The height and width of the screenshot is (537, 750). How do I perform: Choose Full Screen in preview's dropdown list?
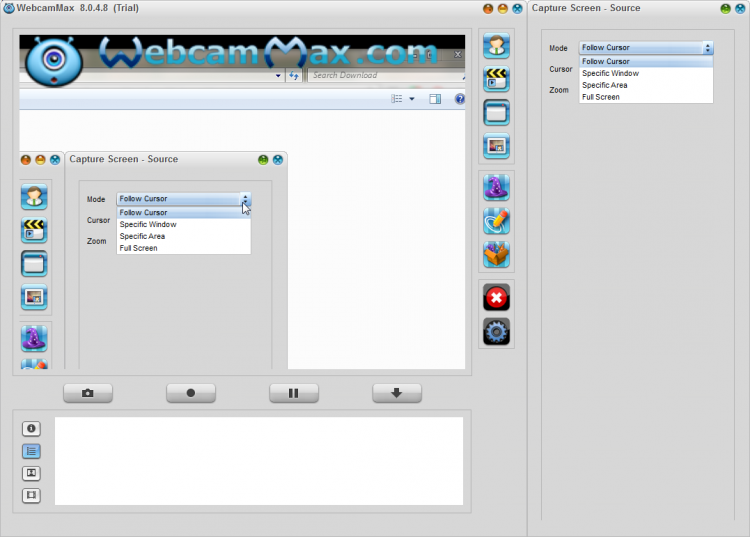184,248
